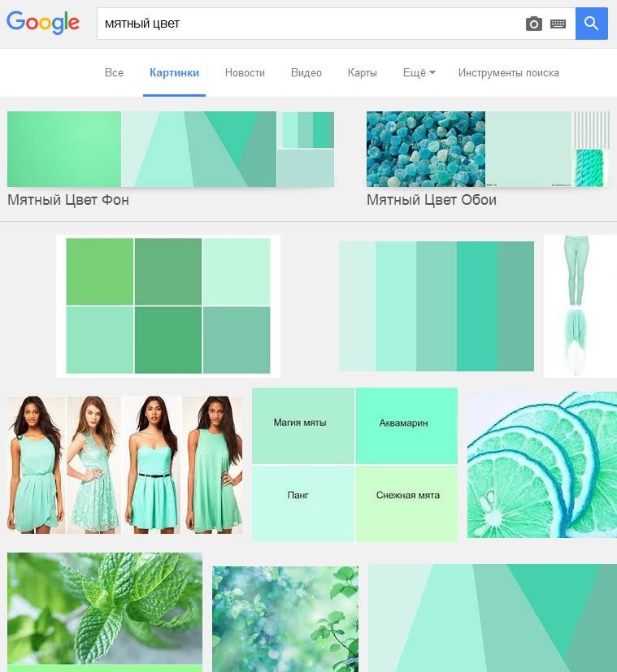Open the on-screen keyboard icon

[x=558, y=24]
